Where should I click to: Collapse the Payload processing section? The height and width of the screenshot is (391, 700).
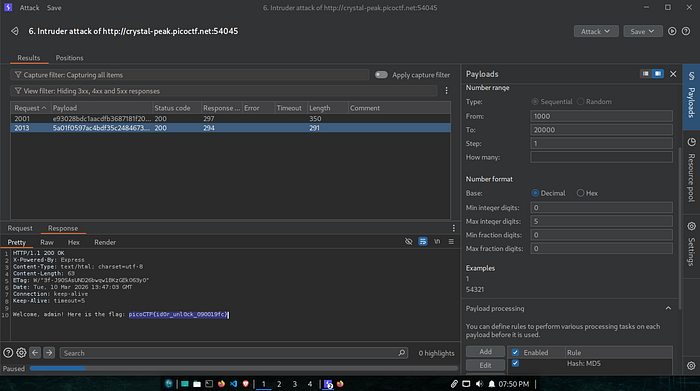[x=668, y=308]
